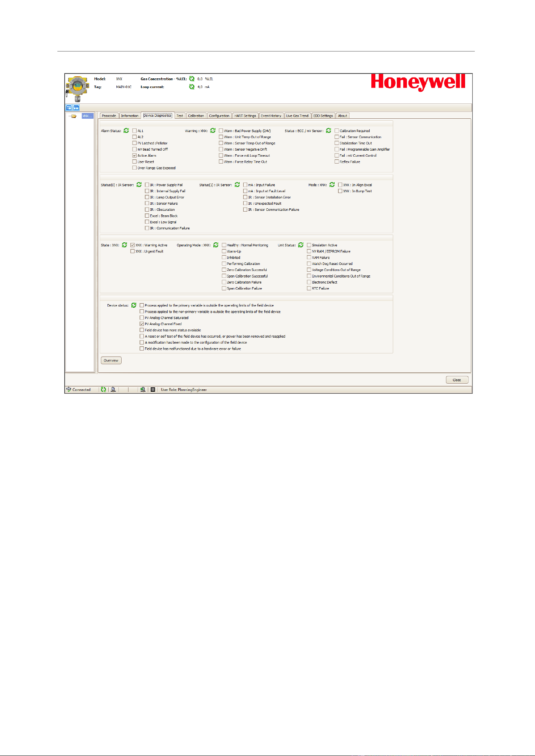The width and height of the screenshot is (535, 756).
Task: Click the Honeywell logo
Action: pyautogui.click(x=418, y=83)
